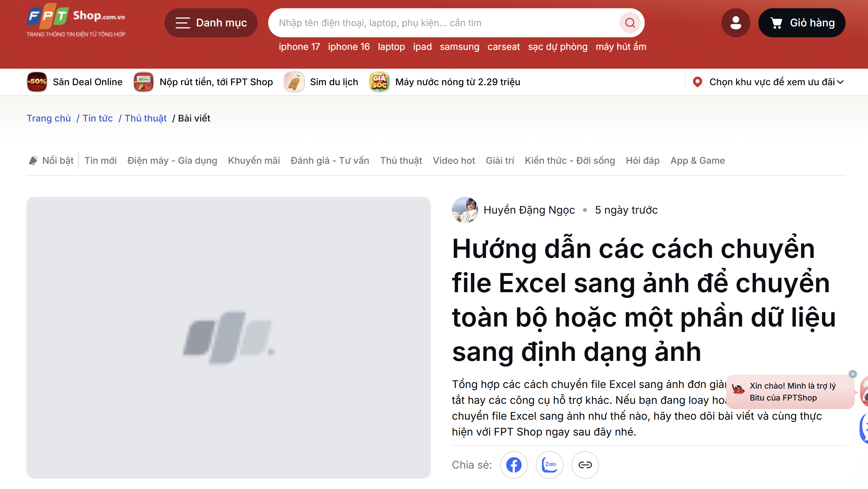
Task: Click the author avatar of Huyền Đặng Ngọc
Action: (465, 210)
